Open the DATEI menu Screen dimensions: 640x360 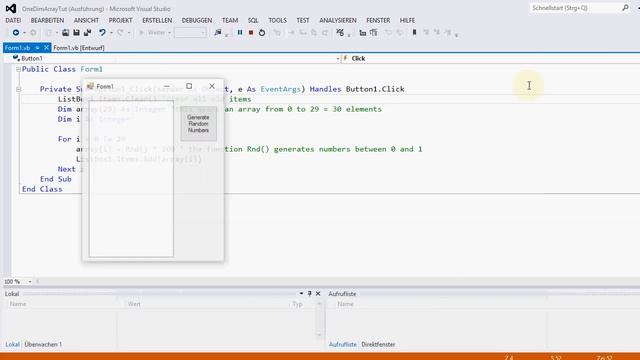coord(13,20)
